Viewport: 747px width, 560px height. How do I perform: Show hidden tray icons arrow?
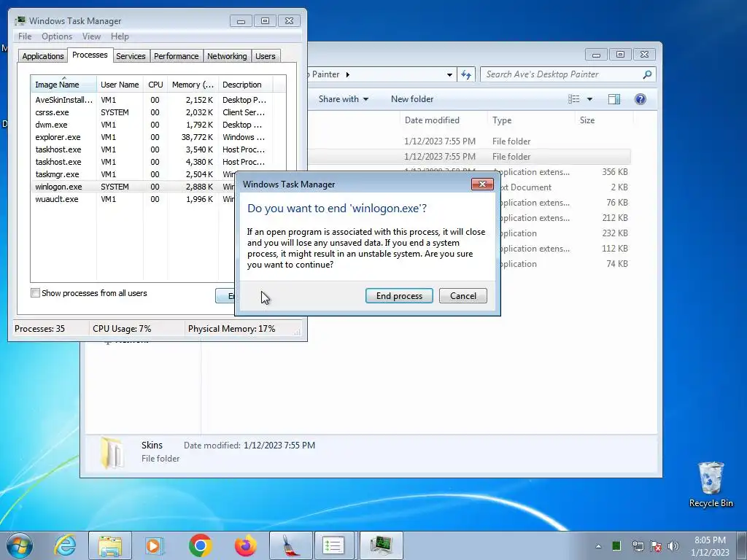pyautogui.click(x=598, y=546)
